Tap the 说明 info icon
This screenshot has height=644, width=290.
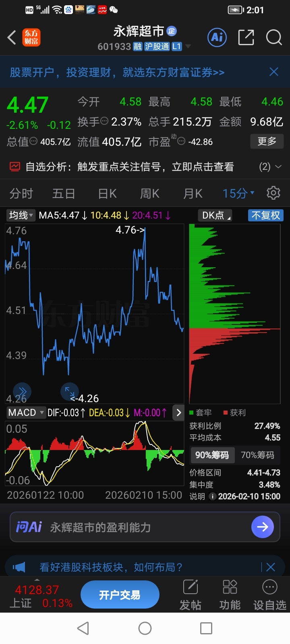[x=212, y=497]
